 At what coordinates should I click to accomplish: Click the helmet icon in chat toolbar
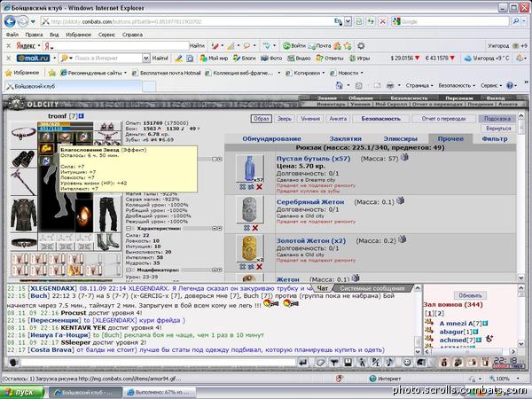click(421, 363)
